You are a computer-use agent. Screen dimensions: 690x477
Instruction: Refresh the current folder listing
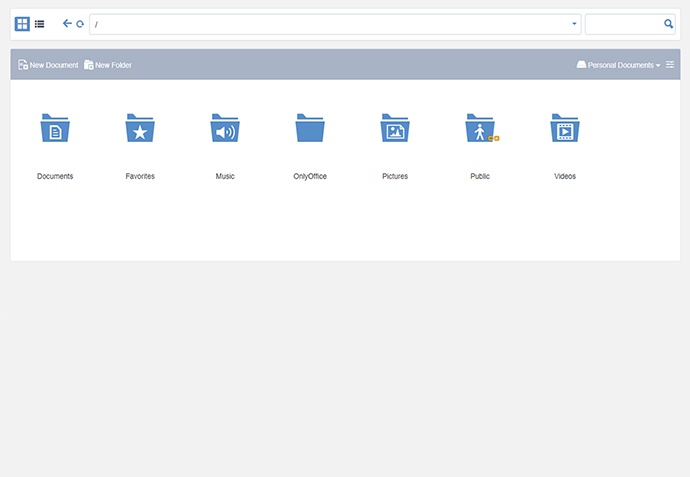(x=80, y=23)
